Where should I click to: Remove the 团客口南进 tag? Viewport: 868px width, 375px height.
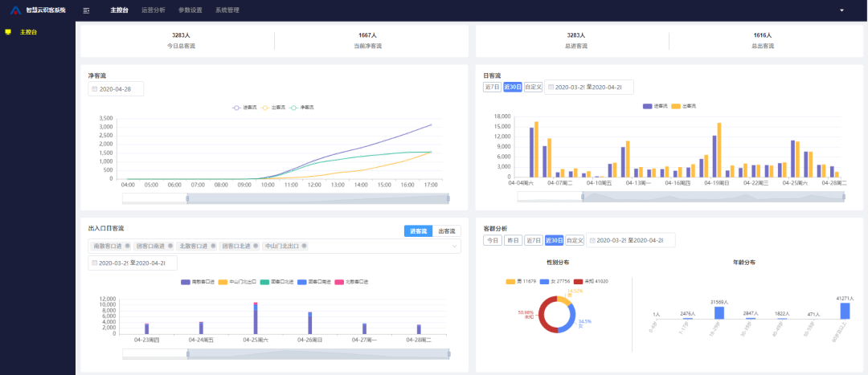pos(170,247)
